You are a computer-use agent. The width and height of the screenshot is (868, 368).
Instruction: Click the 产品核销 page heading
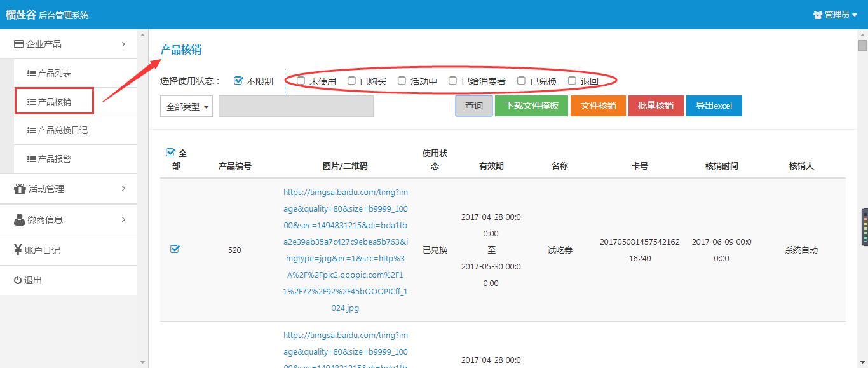(181, 50)
